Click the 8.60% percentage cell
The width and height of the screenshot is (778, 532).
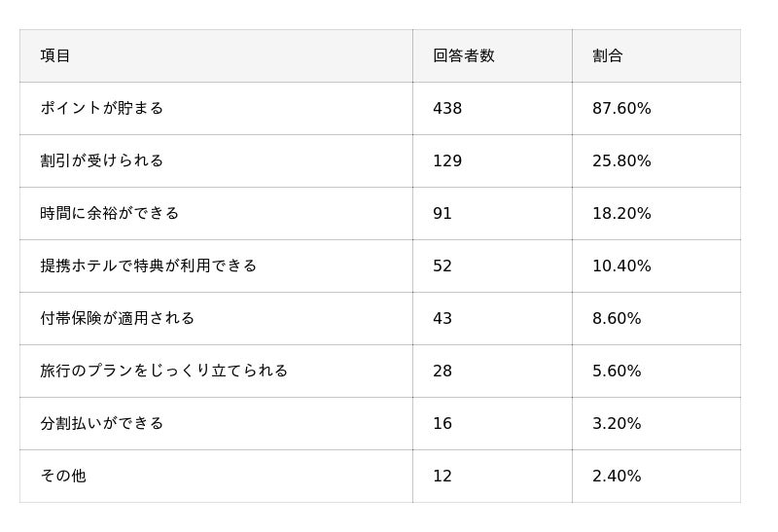click(x=617, y=319)
